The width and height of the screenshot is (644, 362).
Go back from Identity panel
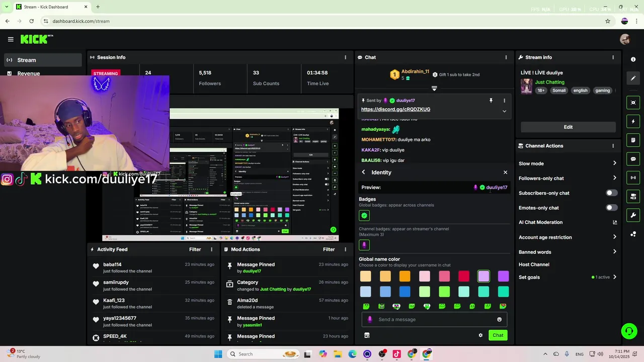tap(363, 172)
